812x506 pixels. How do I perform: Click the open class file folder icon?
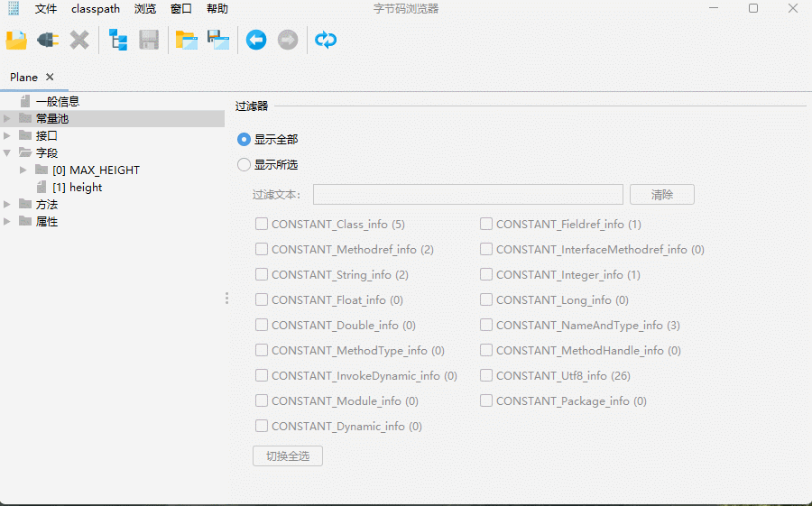click(x=16, y=40)
